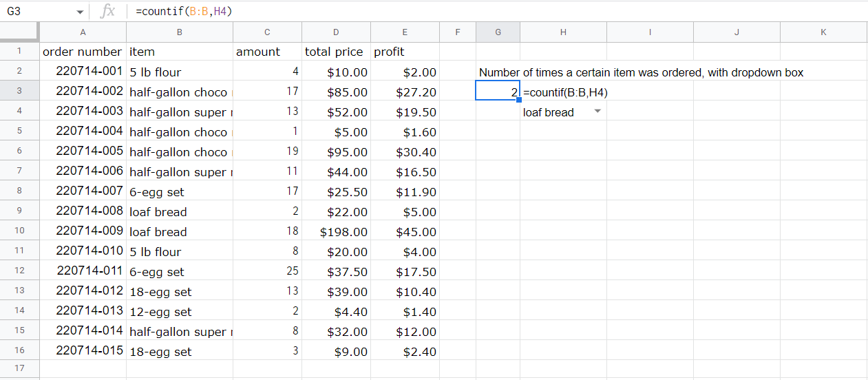Select column K header
Screen dimensions: 868x380
tap(823, 32)
